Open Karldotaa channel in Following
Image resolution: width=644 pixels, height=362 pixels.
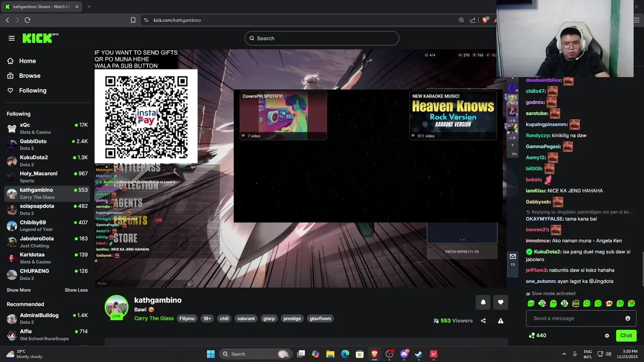pos(47,258)
